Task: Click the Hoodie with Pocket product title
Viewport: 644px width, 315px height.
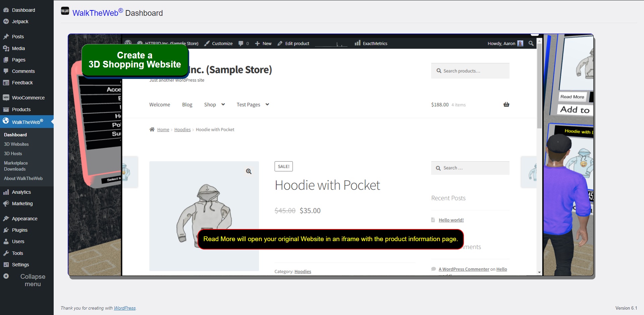Action: [x=327, y=185]
